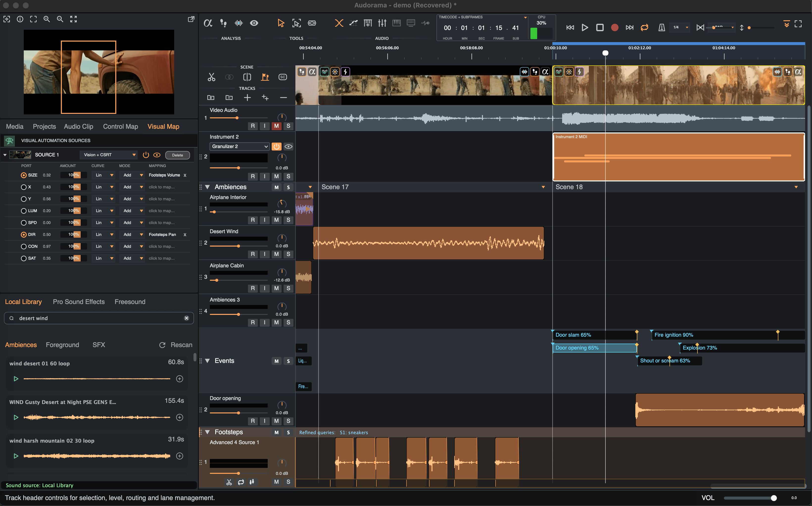Show the SFX sound category
This screenshot has width=812, height=506.
[99, 345]
